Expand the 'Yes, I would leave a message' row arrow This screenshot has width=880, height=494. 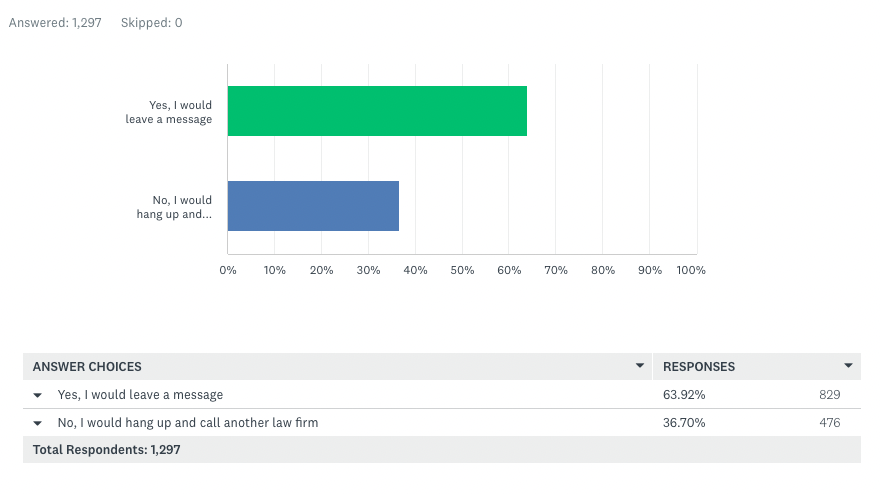[38, 395]
